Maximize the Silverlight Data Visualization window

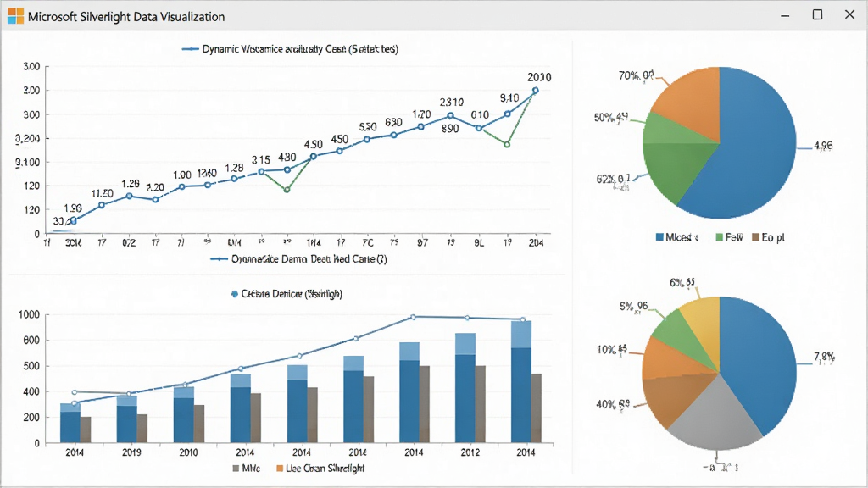coord(817,15)
